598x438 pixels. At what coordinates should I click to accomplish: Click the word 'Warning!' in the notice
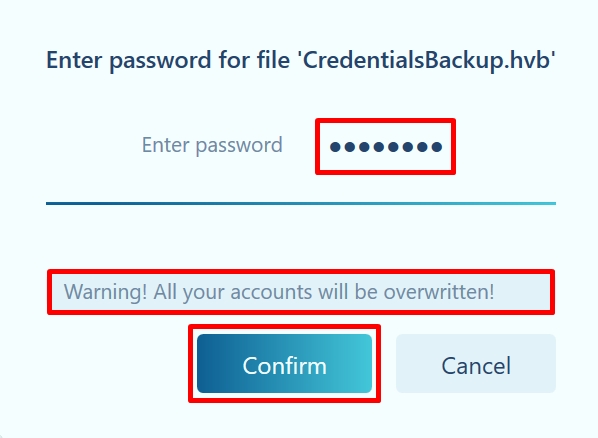tap(105, 292)
